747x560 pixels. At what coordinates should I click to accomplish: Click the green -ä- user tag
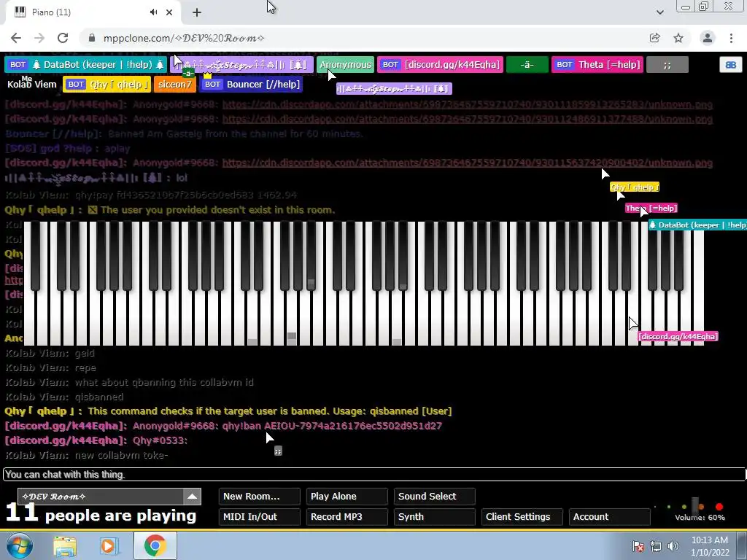(x=527, y=65)
